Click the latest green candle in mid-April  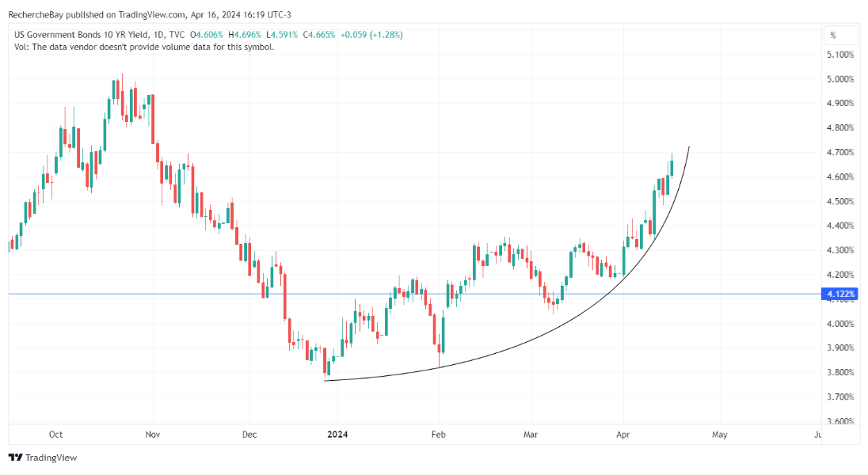pos(672,167)
